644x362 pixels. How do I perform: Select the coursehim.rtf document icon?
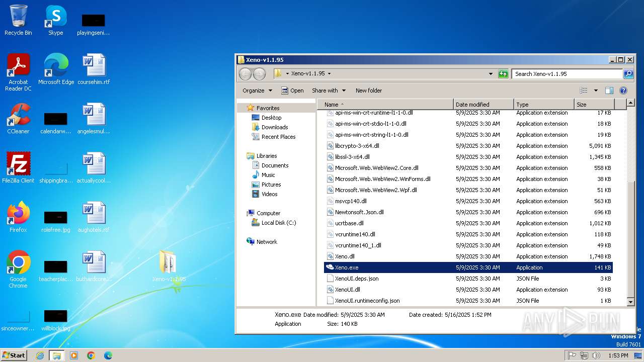pyautogui.click(x=94, y=69)
